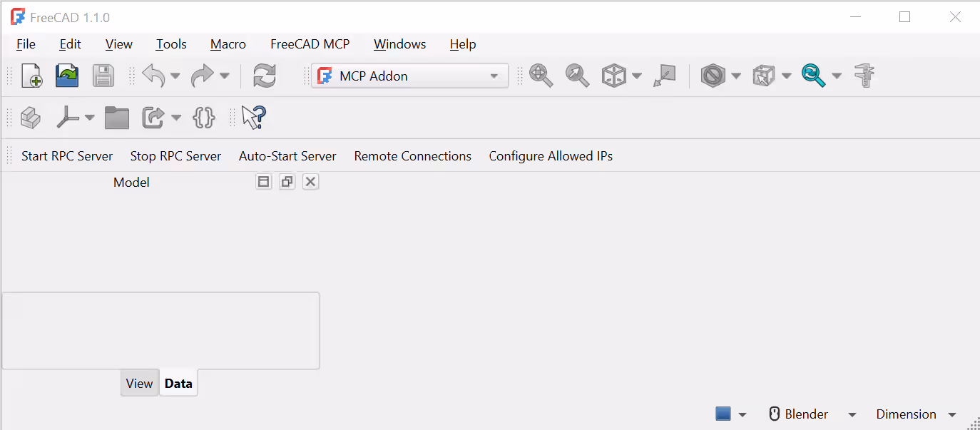Expand the sync view dropdown arrow

coord(837,76)
